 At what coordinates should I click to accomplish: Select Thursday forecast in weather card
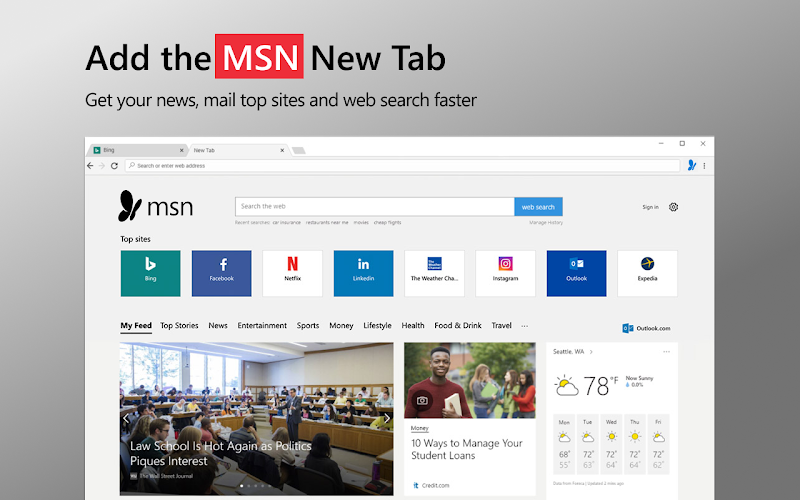click(x=635, y=445)
